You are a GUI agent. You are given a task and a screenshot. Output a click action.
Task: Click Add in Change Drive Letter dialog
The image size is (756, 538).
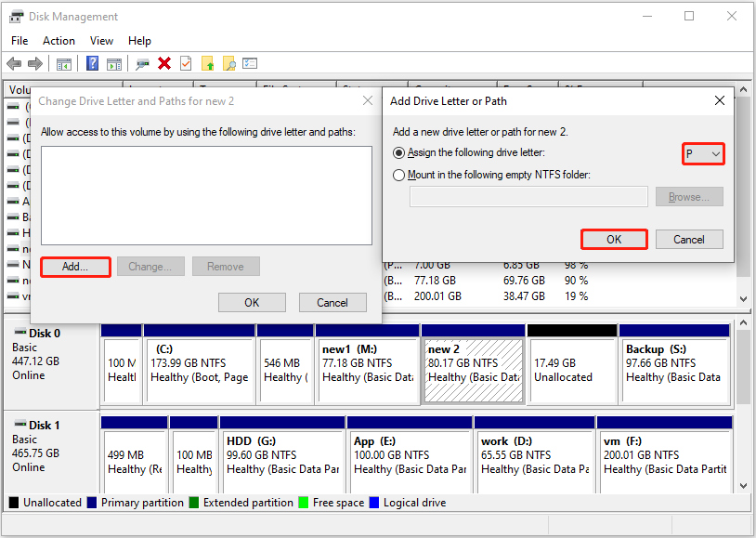75,267
